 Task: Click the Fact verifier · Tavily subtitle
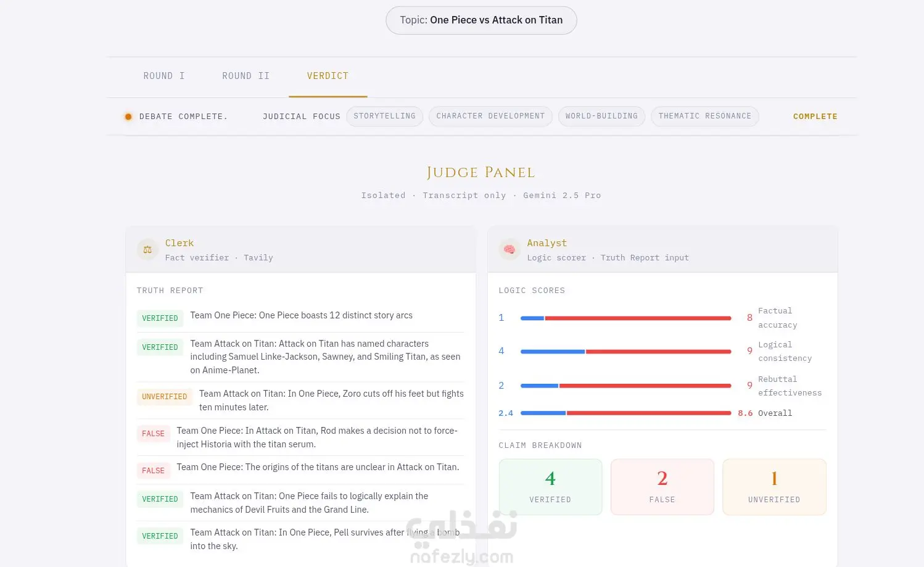[219, 258]
